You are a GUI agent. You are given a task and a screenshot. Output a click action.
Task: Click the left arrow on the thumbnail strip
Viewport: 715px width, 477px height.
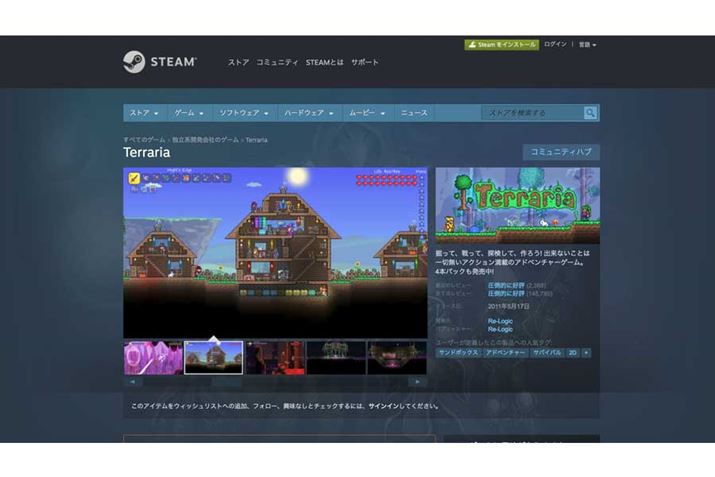pos(130,381)
